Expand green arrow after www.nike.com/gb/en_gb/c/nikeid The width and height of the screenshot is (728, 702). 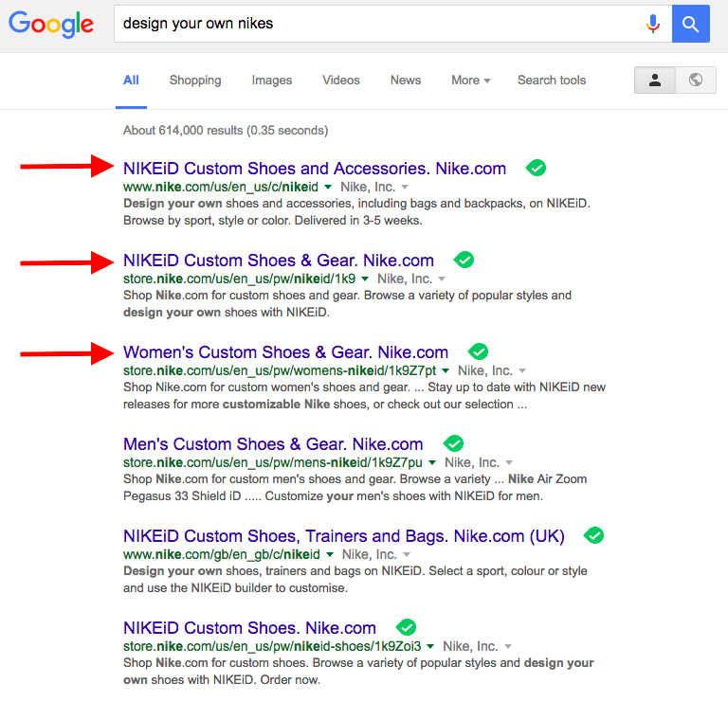330,554
